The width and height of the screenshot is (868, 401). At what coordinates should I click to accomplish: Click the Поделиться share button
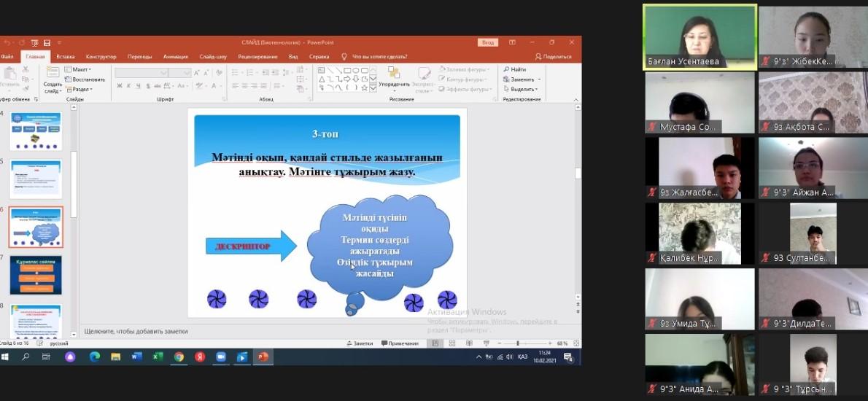(x=554, y=56)
